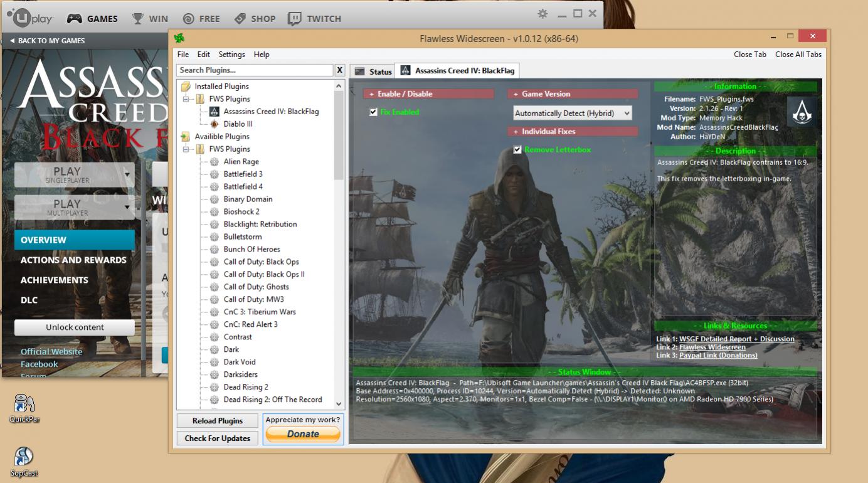Screen dimensions: 868x483
Task: Click the plugin list scrollbar up arrow
Action: [x=339, y=86]
